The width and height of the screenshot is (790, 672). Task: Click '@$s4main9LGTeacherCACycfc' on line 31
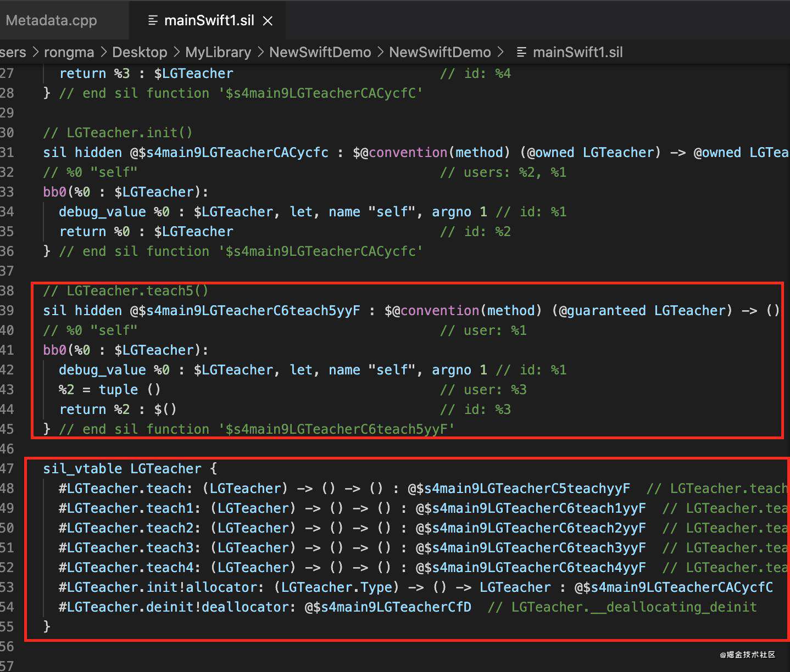pos(229,152)
